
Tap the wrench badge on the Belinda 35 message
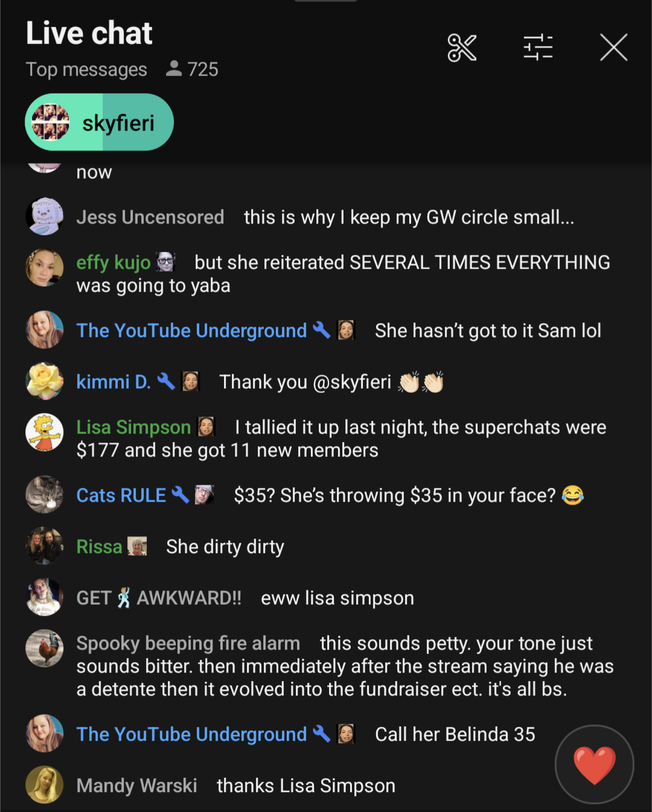pos(322,734)
